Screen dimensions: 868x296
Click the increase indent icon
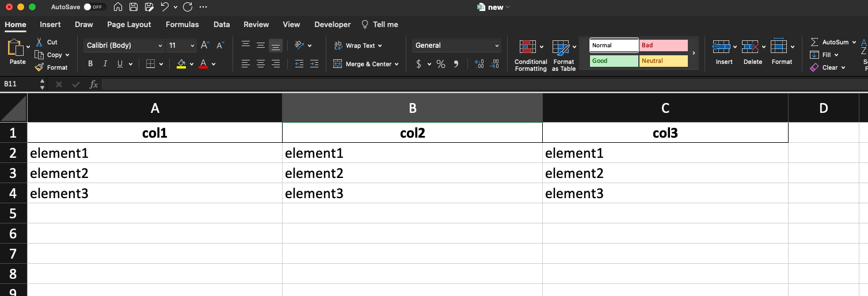pos(314,64)
